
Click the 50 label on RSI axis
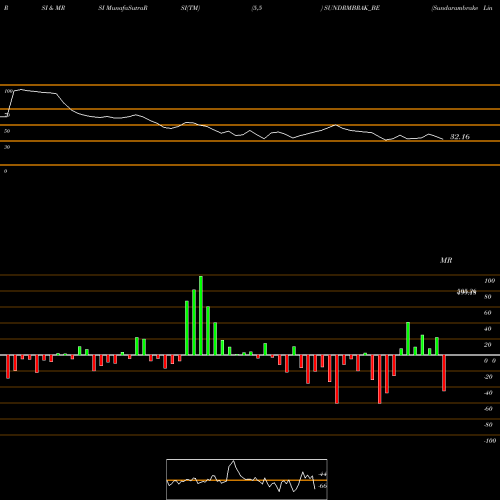(x=7, y=131)
